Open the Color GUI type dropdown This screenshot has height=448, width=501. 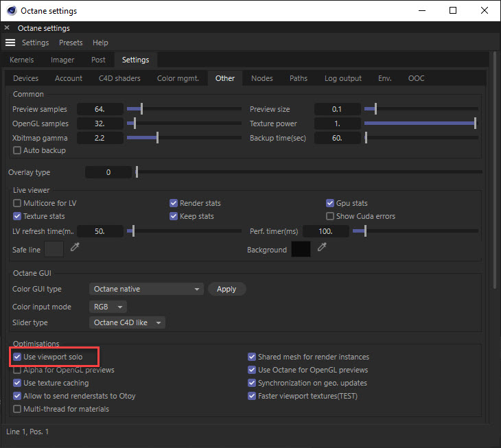click(146, 289)
